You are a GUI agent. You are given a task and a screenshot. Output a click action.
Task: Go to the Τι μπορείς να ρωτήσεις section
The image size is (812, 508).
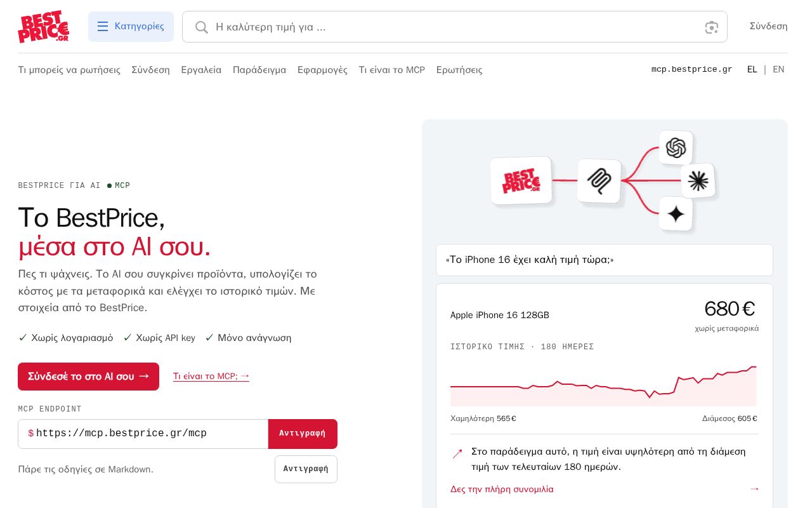(69, 70)
